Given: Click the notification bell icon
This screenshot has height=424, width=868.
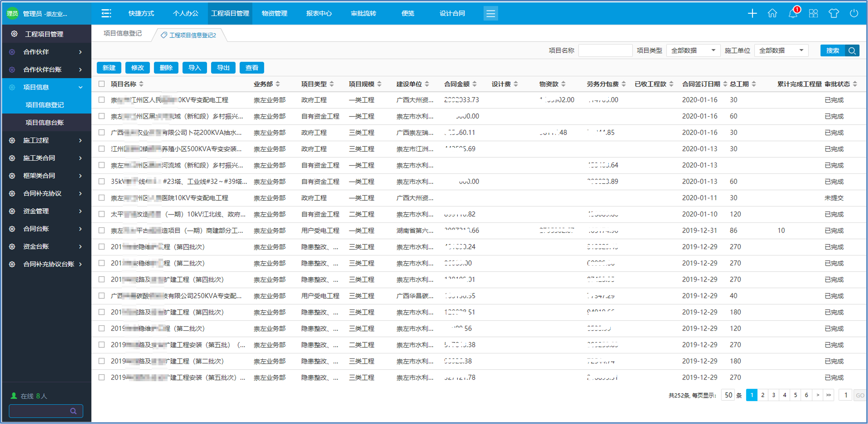Looking at the screenshot, I should [793, 14].
